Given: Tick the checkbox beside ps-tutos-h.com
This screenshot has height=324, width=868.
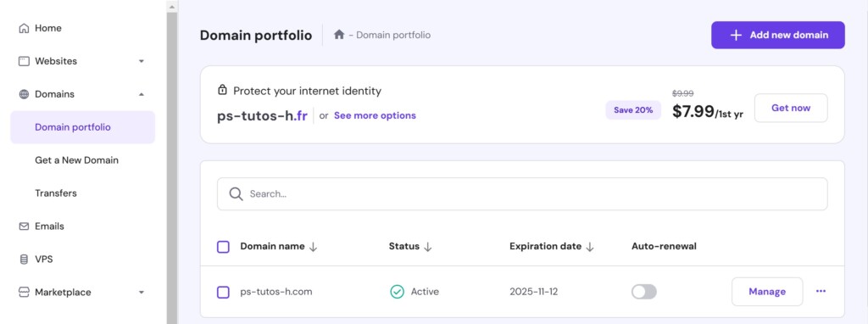Looking at the screenshot, I should coord(223,292).
